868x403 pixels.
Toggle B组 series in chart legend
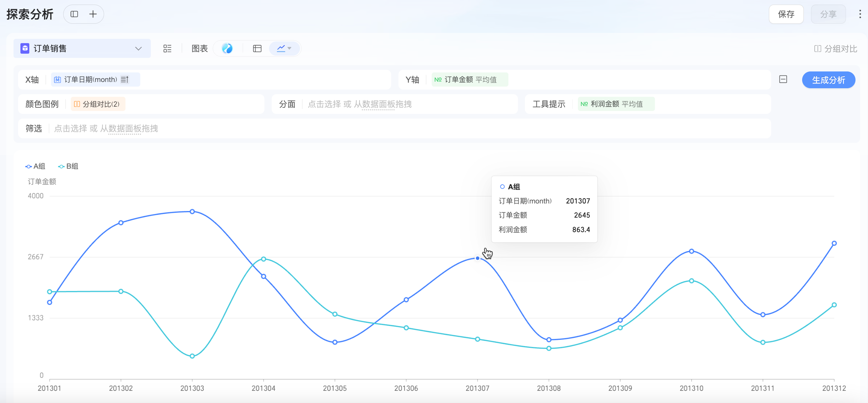[68, 166]
